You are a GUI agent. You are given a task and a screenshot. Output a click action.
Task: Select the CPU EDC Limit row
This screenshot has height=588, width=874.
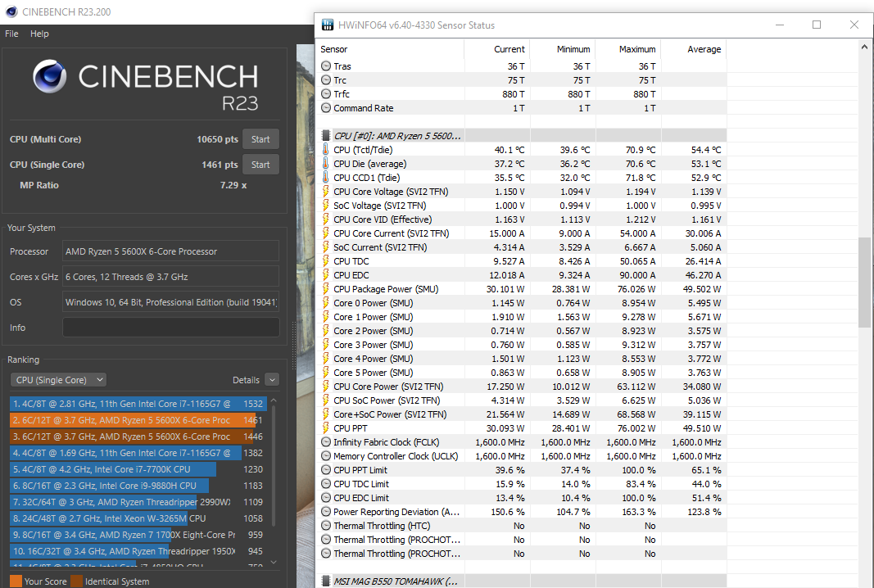point(521,498)
